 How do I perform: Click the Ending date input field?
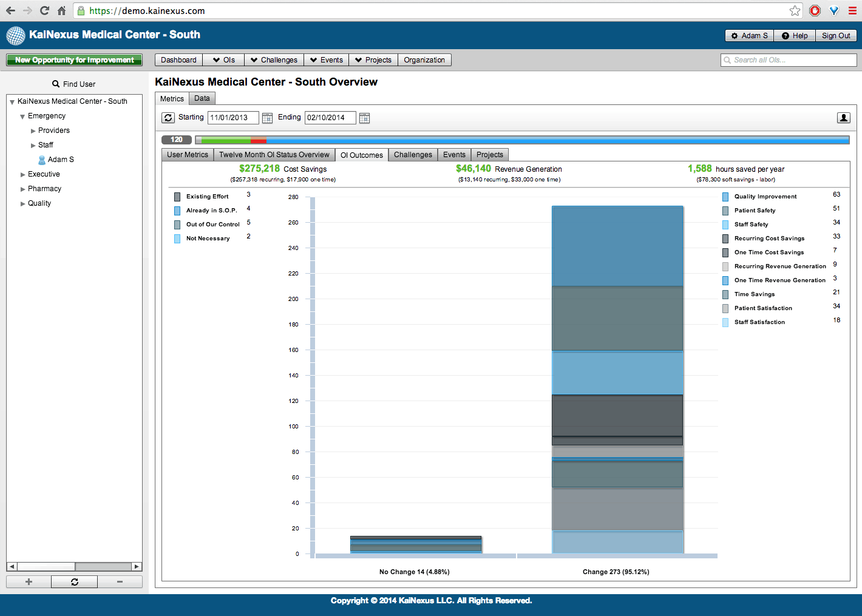pos(330,118)
